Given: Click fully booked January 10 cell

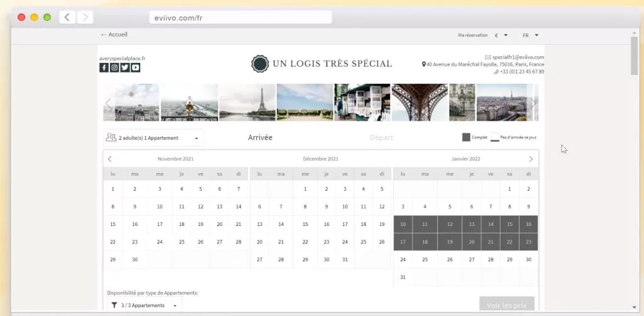Looking at the screenshot, I should [x=403, y=224].
